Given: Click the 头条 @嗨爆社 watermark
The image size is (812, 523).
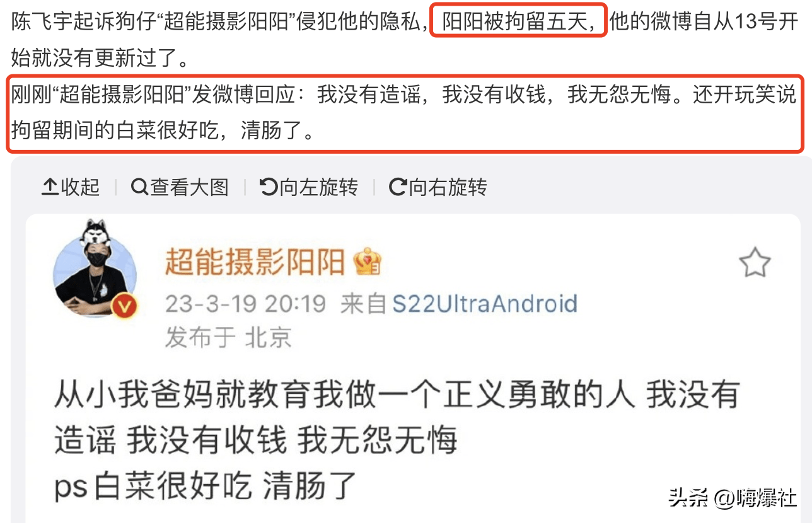Looking at the screenshot, I should click(x=733, y=498).
